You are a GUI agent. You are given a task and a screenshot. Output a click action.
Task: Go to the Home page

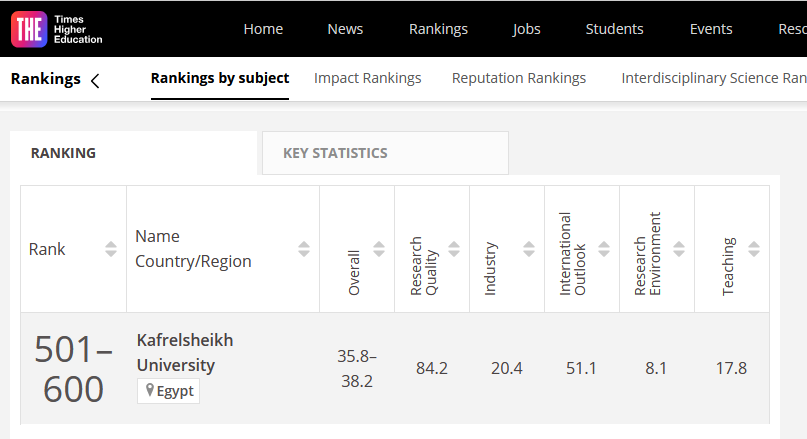263,29
